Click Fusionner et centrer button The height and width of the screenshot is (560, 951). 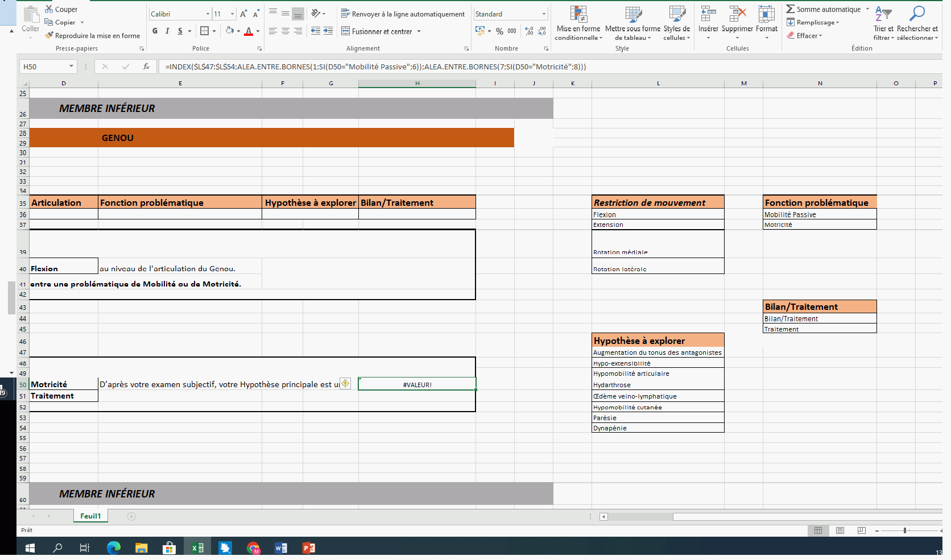click(x=377, y=31)
